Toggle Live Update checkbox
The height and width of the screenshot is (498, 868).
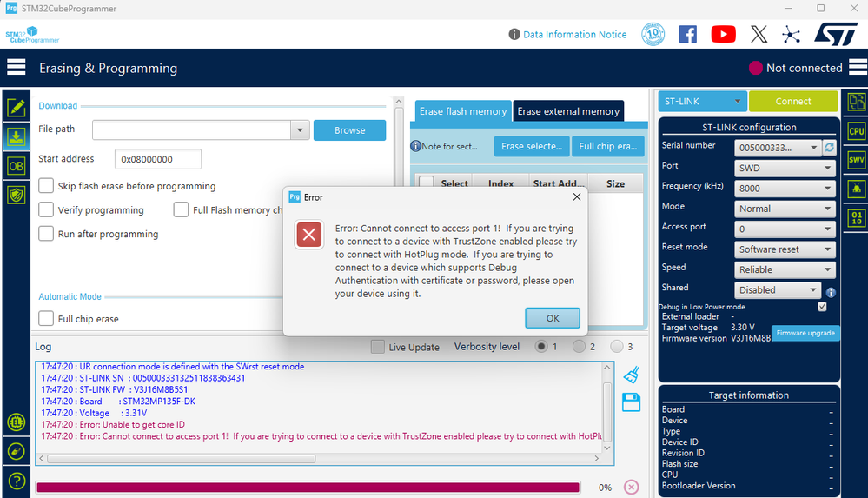378,347
